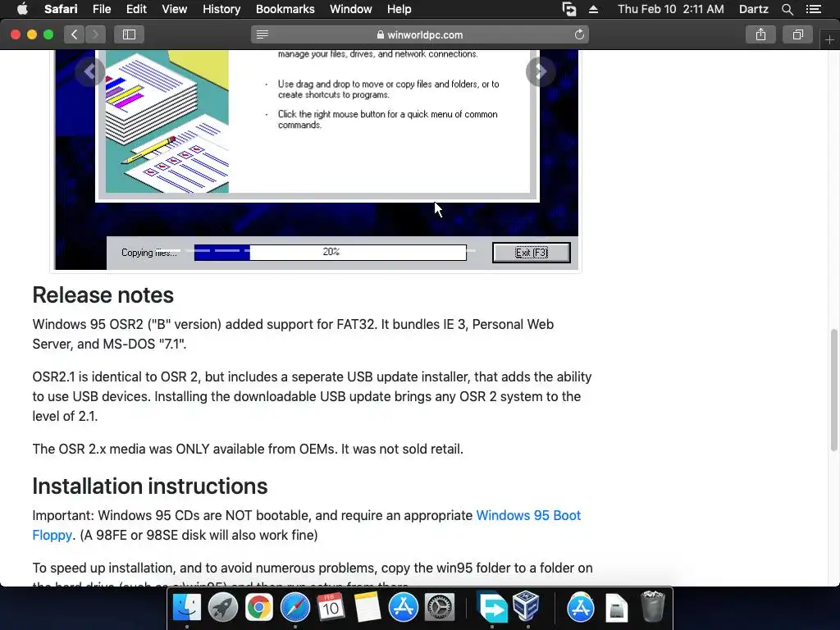840x630 pixels.
Task: Click the page vertical scrollbar
Action: (833, 390)
